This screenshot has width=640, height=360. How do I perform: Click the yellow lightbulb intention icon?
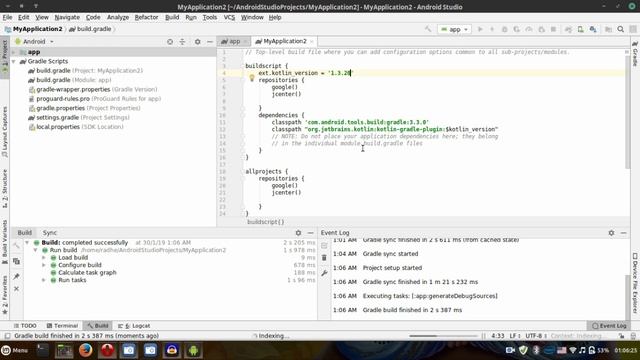(252, 78)
